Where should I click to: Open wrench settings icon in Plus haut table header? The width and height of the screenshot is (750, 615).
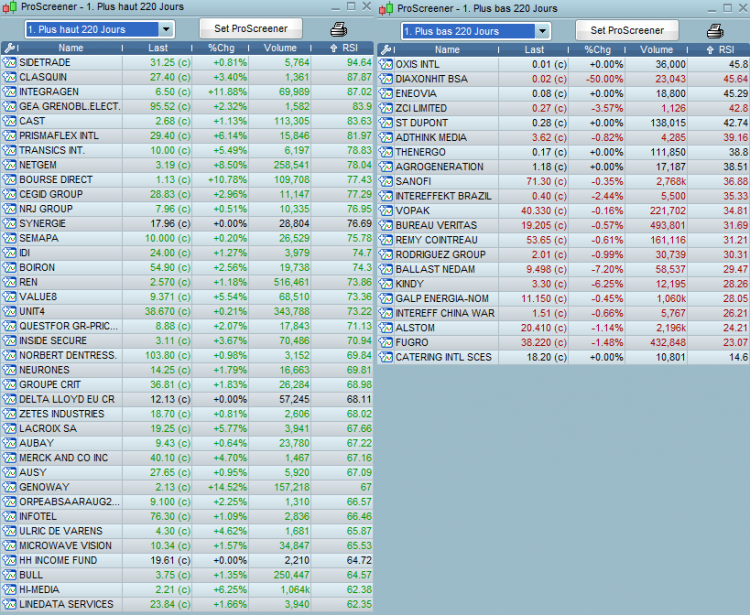tap(9, 48)
